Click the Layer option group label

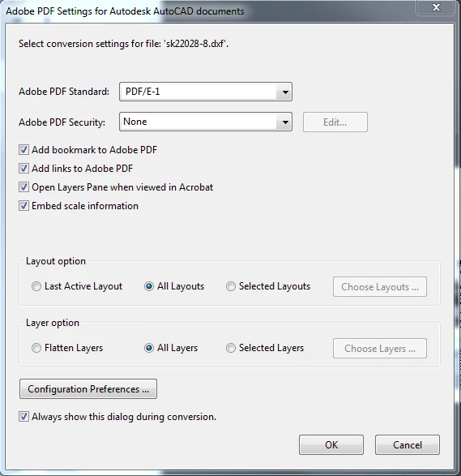point(53,323)
